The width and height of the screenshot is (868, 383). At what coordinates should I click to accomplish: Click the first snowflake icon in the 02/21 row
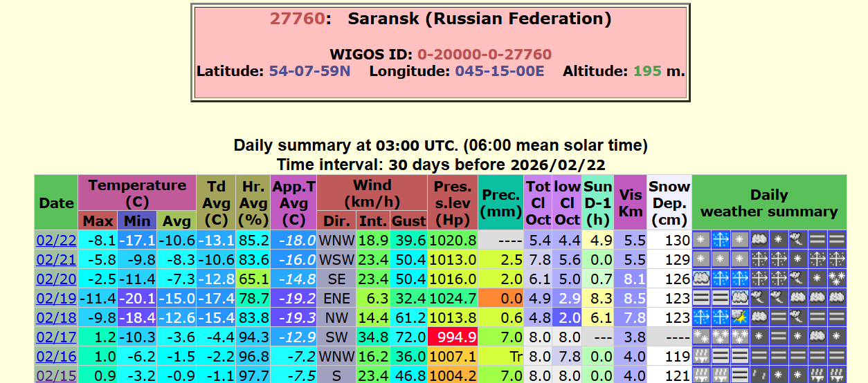(x=702, y=260)
